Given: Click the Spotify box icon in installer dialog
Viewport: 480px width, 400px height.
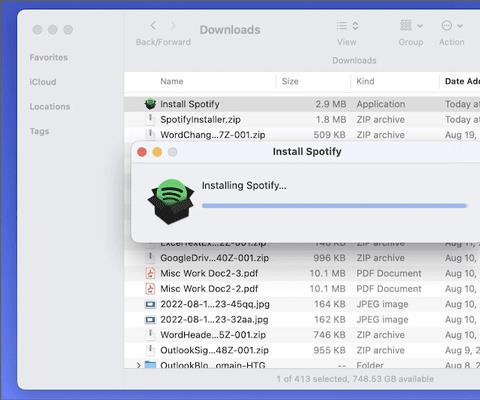Looking at the screenshot, I should point(171,201).
